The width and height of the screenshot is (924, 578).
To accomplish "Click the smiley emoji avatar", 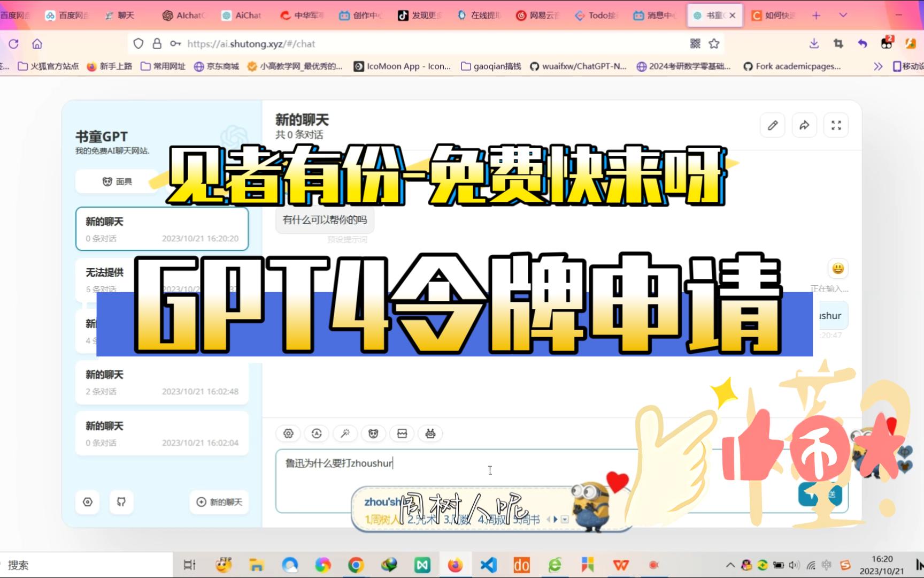I will (x=838, y=268).
